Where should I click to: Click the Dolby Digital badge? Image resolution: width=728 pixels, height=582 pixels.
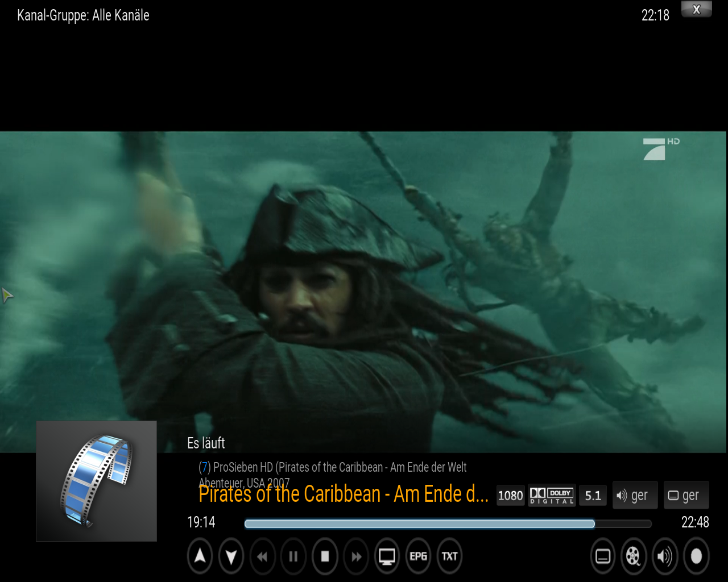pos(552,495)
